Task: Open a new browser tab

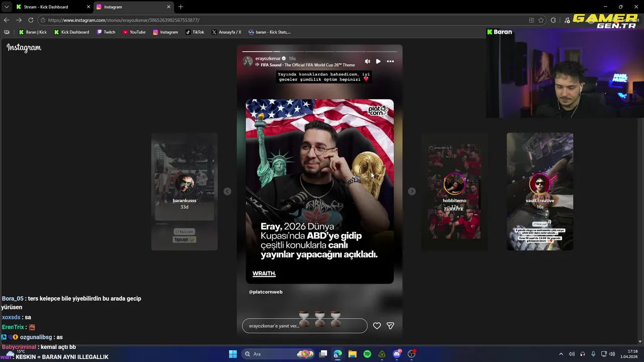Action: (181, 7)
